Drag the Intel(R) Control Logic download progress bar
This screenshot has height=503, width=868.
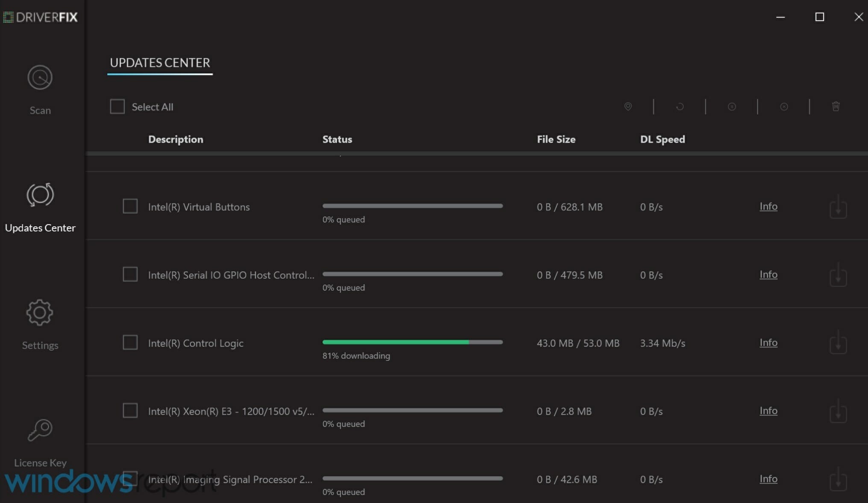412,341
